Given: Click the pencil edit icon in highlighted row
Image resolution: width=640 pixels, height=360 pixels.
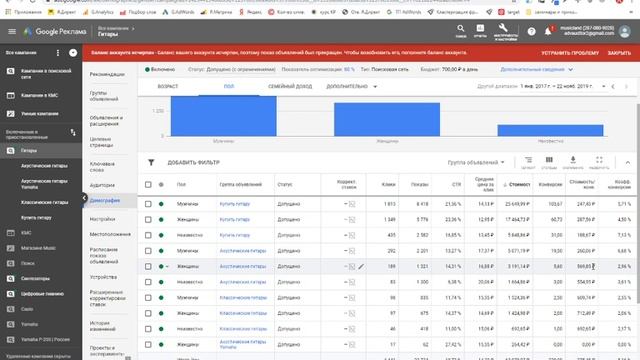Looking at the screenshot, I should click(x=361, y=267).
